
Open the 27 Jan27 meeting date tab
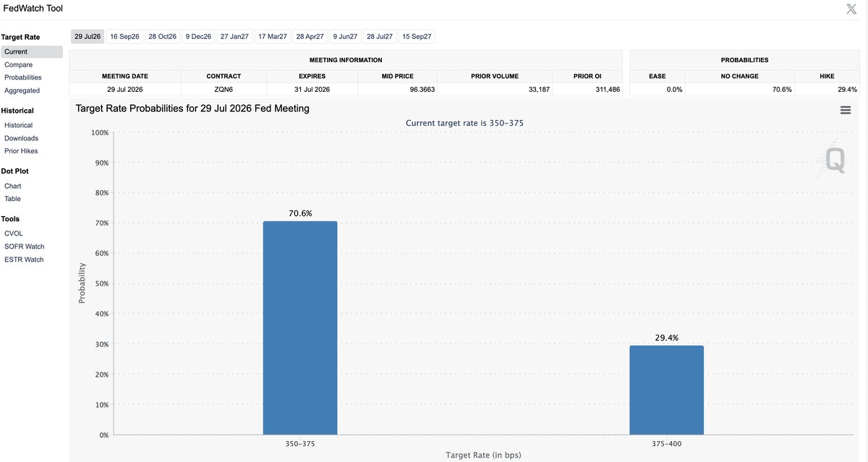pos(234,36)
